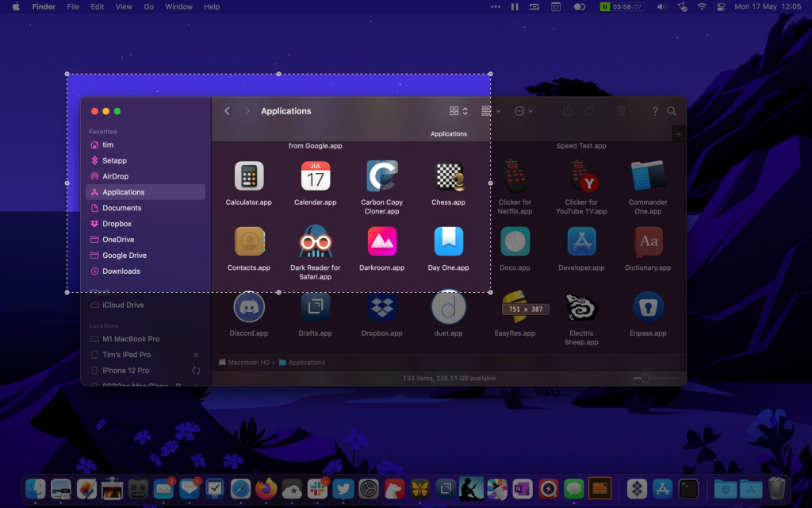Select the Day One.app icon

pos(449,241)
